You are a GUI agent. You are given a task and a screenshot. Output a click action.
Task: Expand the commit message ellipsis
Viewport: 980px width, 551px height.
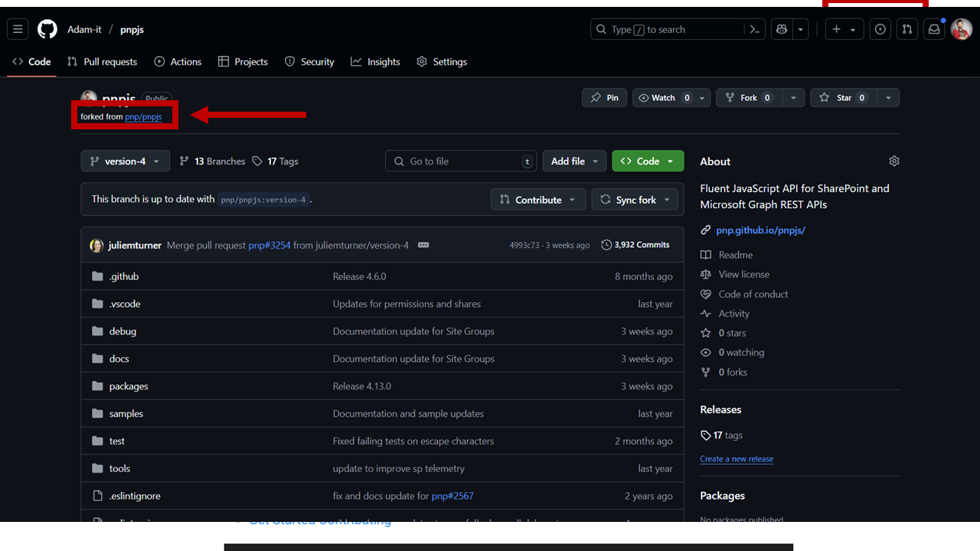(x=423, y=245)
